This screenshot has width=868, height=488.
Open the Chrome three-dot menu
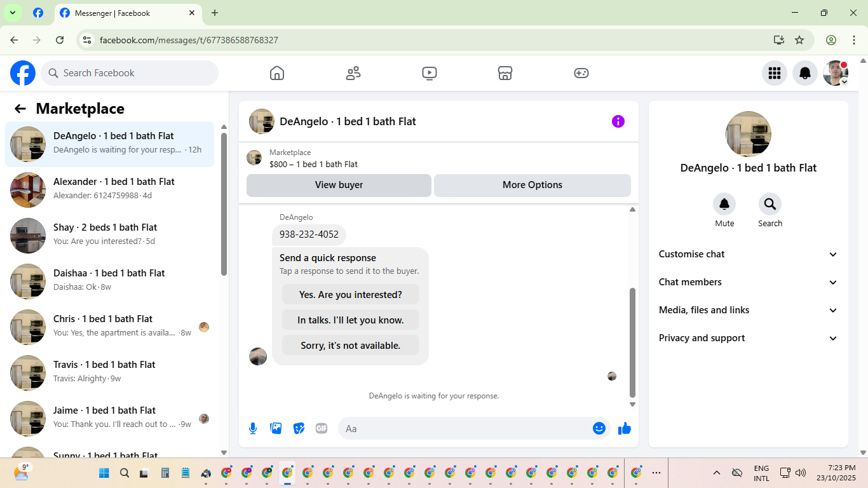854,40
